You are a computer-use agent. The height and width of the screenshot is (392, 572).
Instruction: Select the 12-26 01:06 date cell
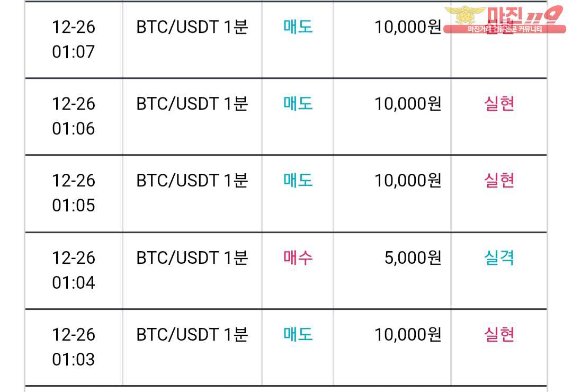pos(74,116)
